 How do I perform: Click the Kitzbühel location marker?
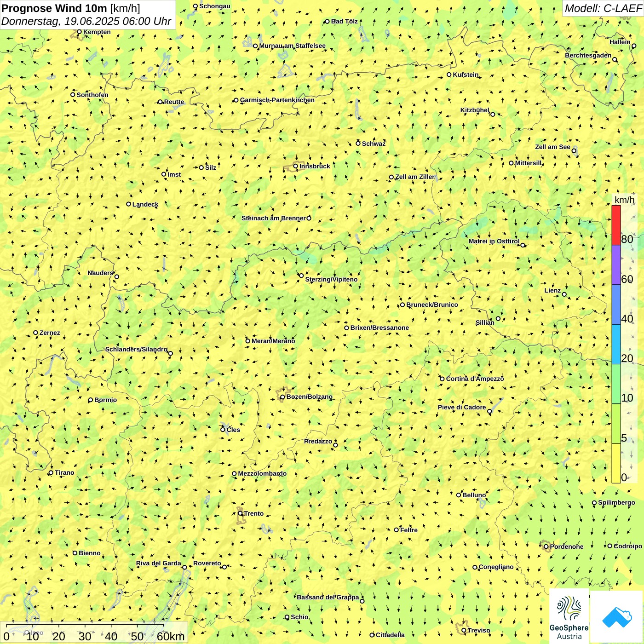pos(493,115)
